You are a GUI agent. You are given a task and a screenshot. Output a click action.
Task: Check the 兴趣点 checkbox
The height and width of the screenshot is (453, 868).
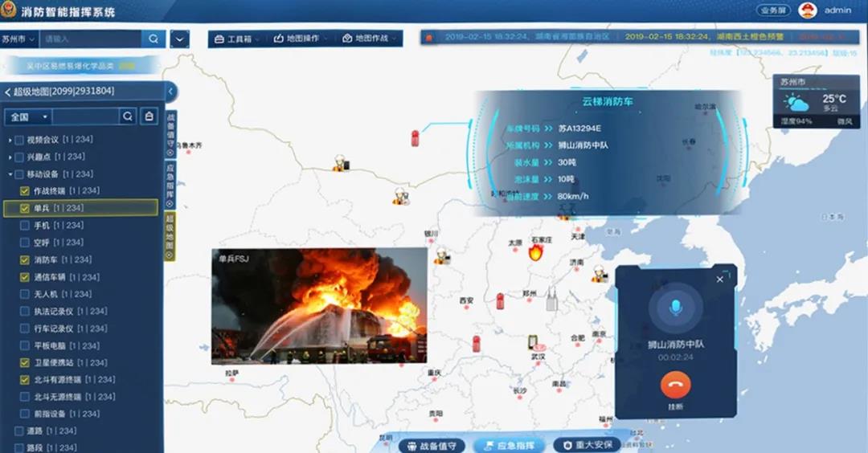click(x=19, y=157)
